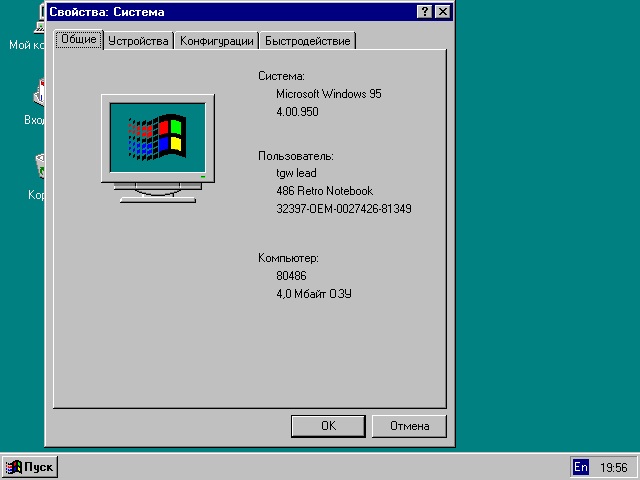Click version number 4.00.950

click(x=297, y=112)
